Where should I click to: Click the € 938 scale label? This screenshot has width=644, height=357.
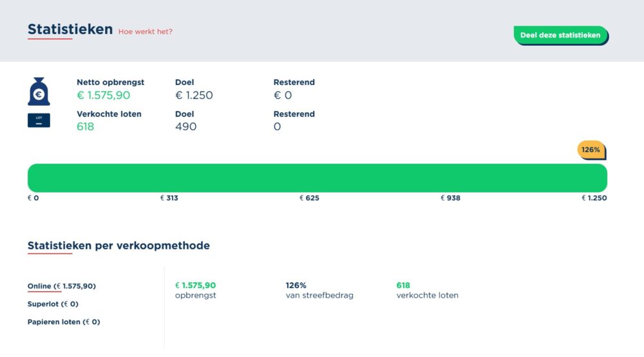point(451,198)
